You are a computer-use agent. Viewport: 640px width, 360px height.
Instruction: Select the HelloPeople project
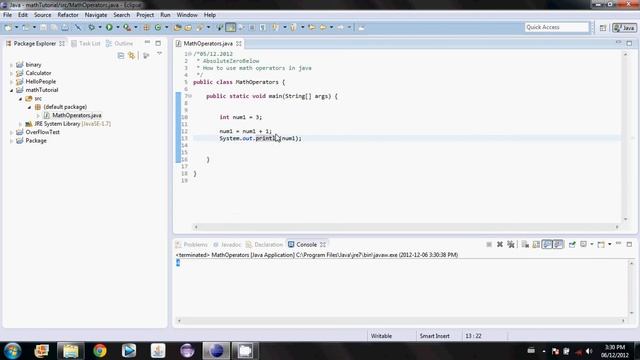pyautogui.click(x=40, y=82)
